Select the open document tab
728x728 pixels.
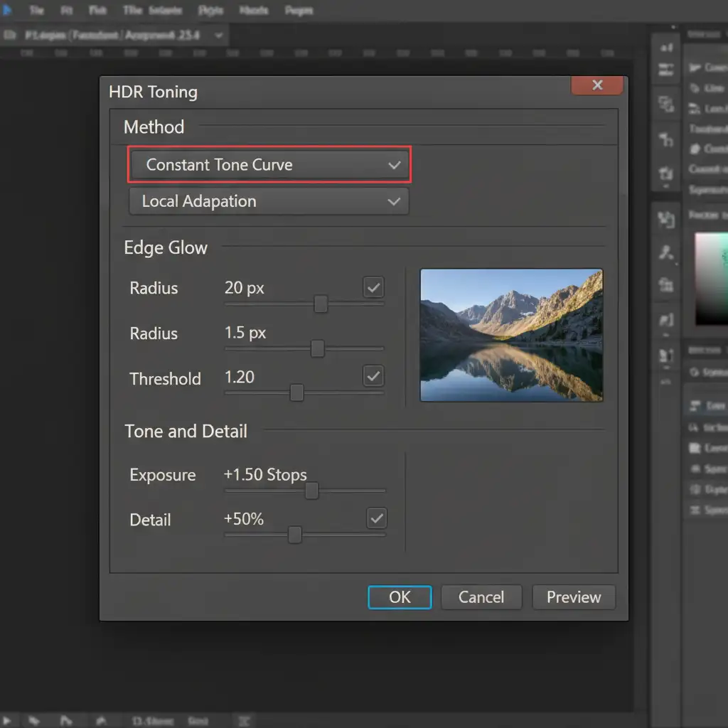pos(114,35)
